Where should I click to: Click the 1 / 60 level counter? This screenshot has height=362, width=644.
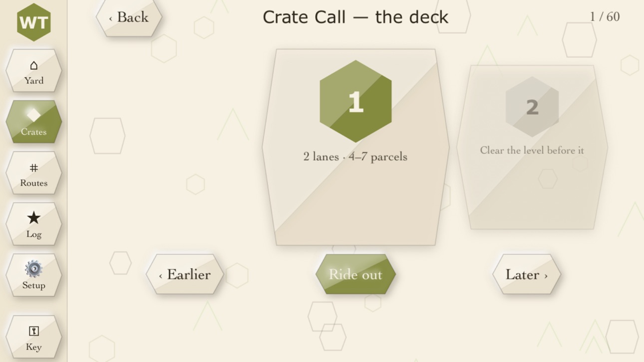[605, 16]
